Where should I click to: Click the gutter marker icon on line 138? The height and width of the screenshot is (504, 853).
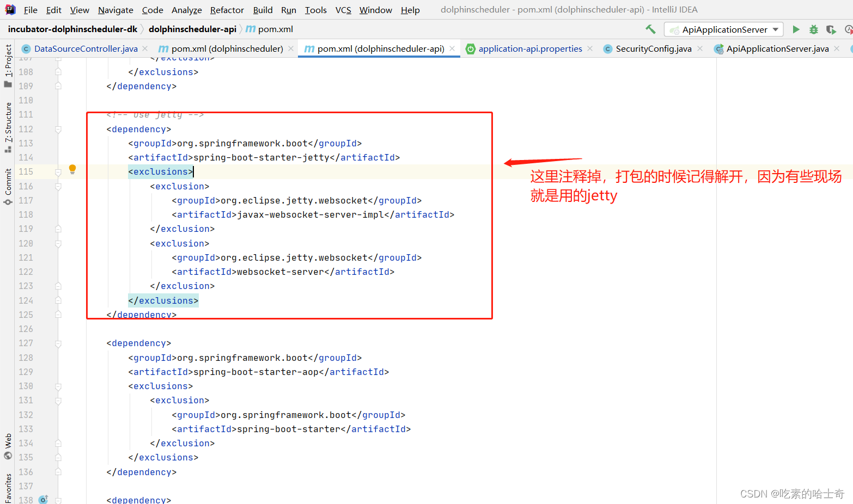click(44, 499)
